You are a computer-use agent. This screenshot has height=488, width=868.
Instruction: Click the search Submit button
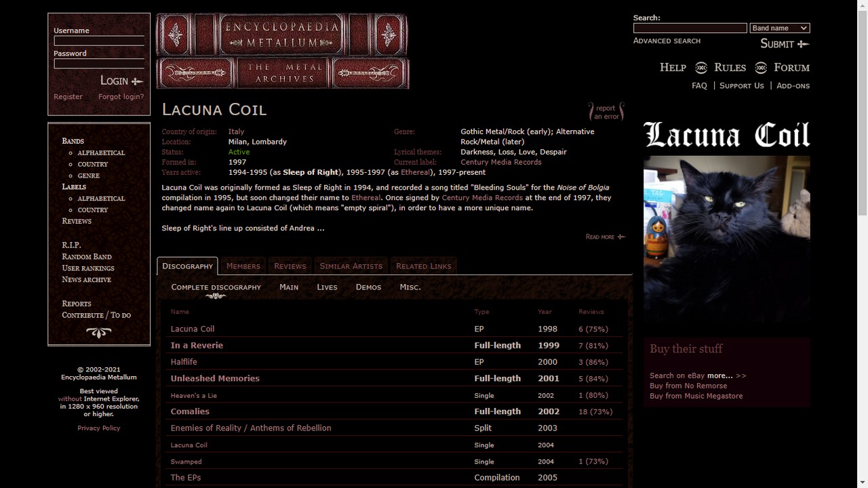pyautogui.click(x=785, y=44)
